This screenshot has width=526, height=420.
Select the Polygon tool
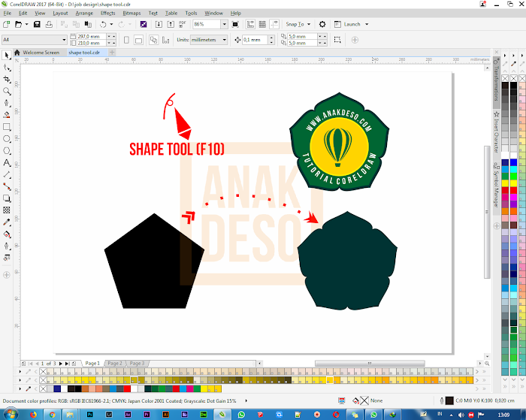7,150
